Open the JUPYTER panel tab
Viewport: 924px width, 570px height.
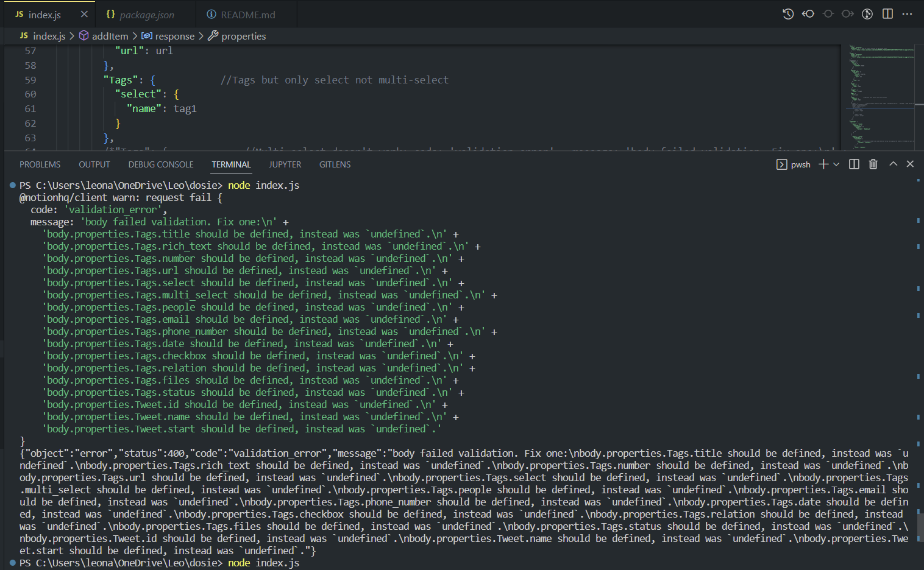[x=285, y=164]
